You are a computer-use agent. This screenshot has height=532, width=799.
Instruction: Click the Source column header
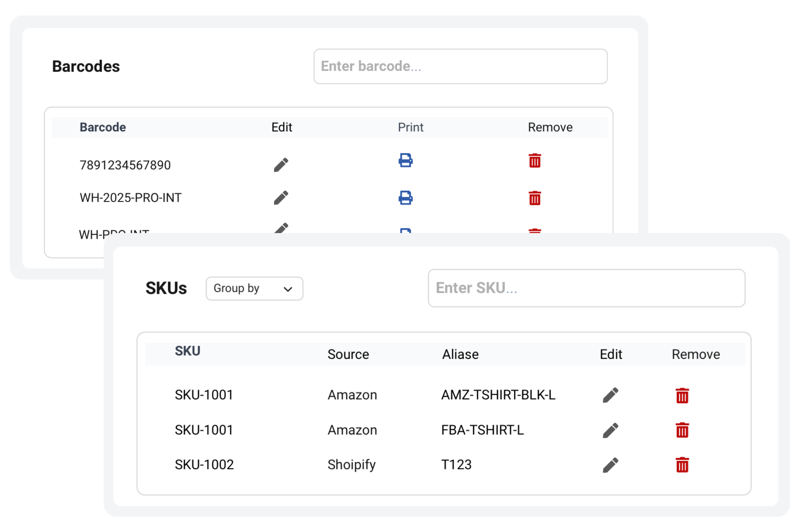point(348,355)
